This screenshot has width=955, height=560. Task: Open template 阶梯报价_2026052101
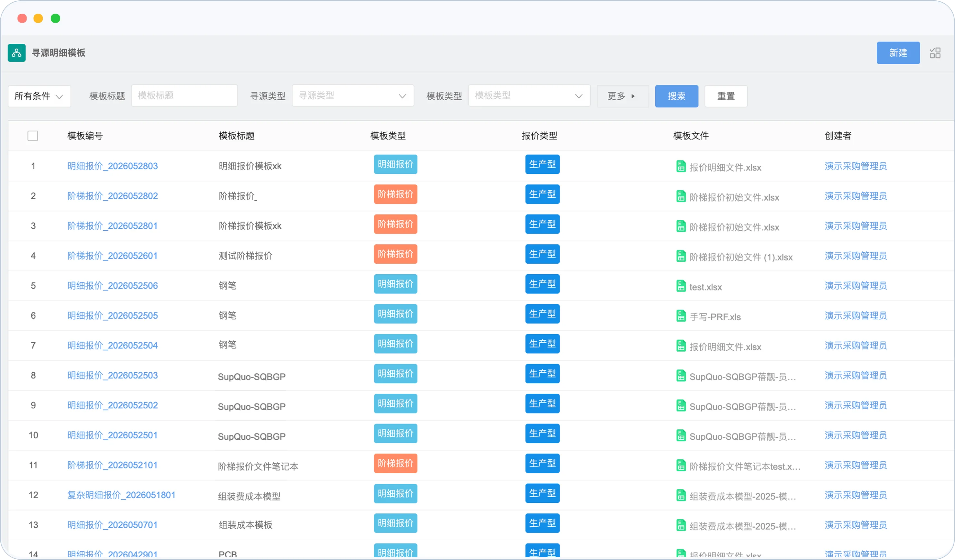[113, 465]
